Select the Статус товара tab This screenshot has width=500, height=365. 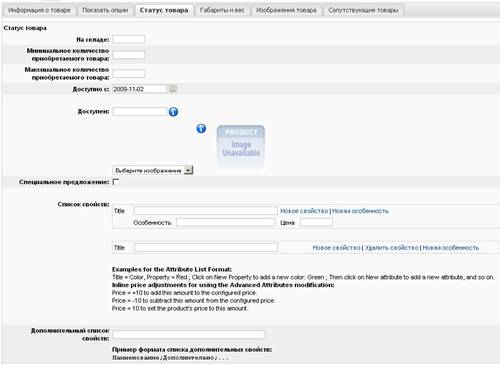(164, 10)
